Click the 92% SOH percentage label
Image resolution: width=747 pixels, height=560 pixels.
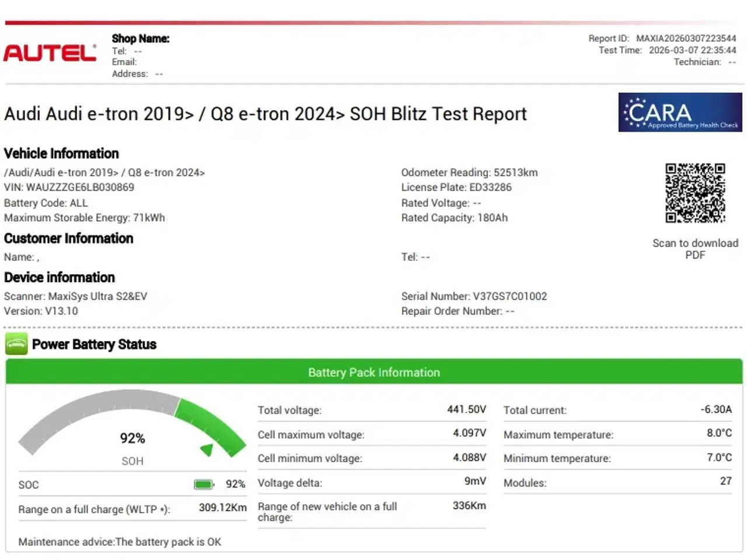[x=132, y=438]
